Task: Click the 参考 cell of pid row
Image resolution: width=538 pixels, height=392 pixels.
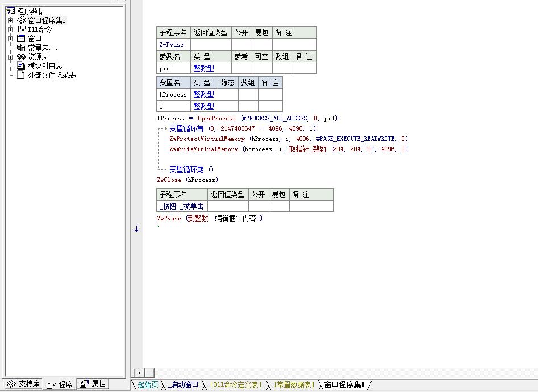Action: [x=241, y=68]
